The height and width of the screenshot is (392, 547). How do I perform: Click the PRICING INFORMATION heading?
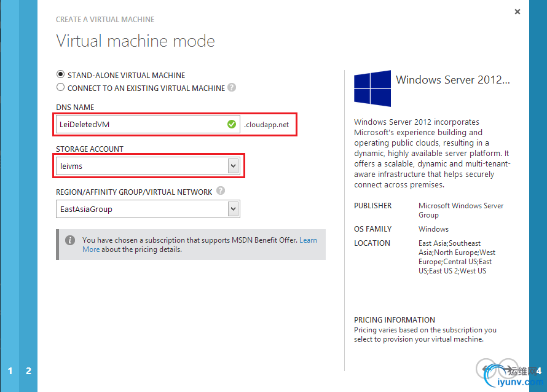click(395, 320)
